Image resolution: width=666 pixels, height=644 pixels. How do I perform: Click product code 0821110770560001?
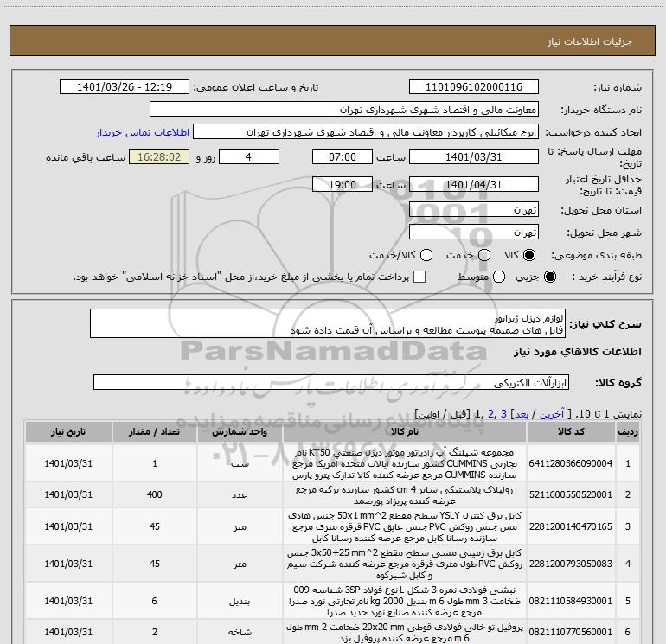571,632
